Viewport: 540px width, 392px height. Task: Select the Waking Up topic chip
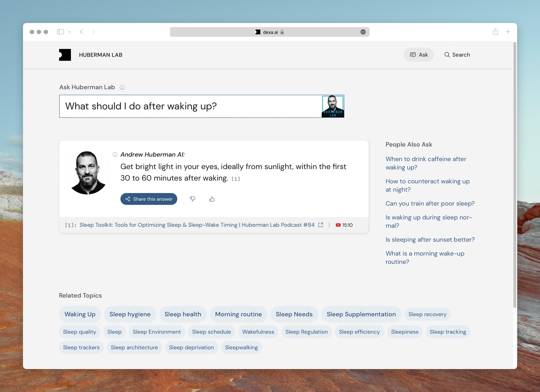[80, 314]
